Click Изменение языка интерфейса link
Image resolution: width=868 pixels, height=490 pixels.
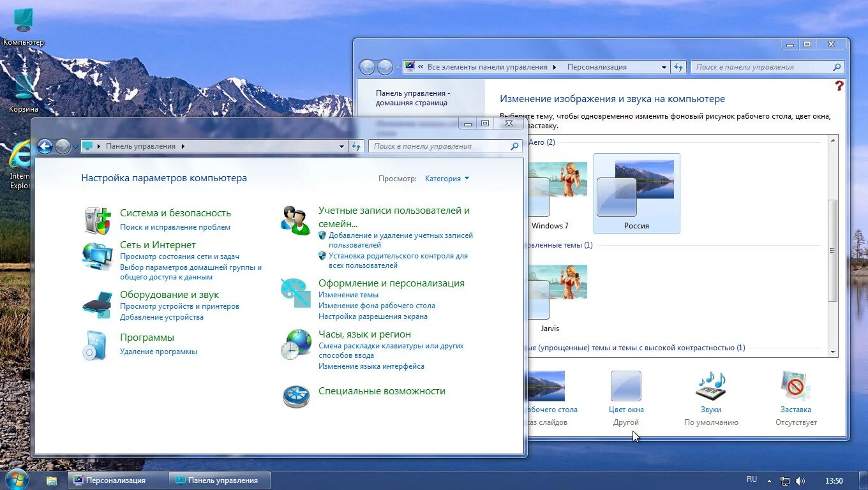371,366
